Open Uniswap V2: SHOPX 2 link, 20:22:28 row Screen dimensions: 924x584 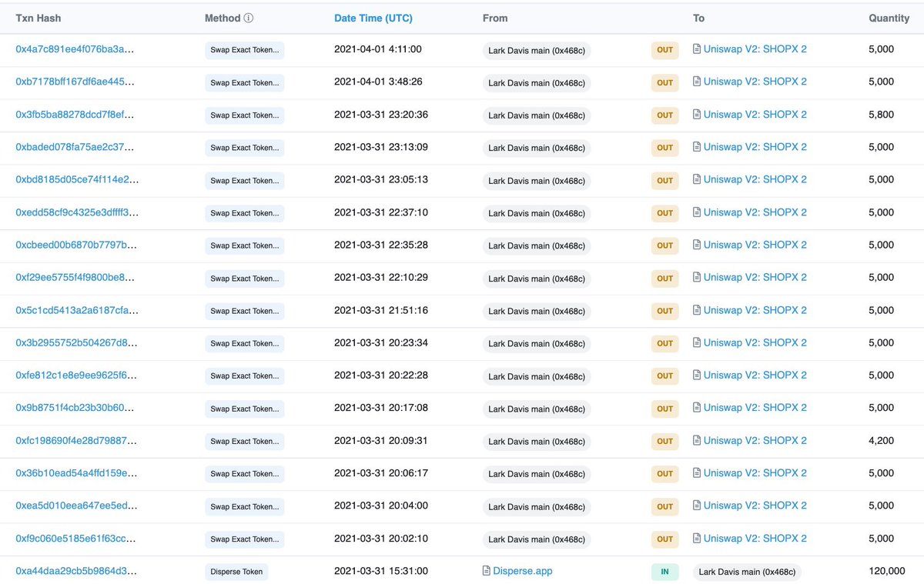click(x=755, y=375)
